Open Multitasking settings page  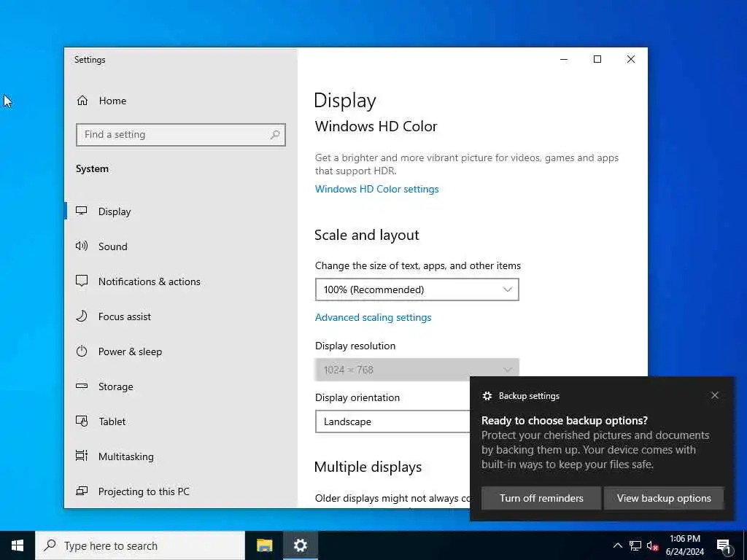point(181,456)
